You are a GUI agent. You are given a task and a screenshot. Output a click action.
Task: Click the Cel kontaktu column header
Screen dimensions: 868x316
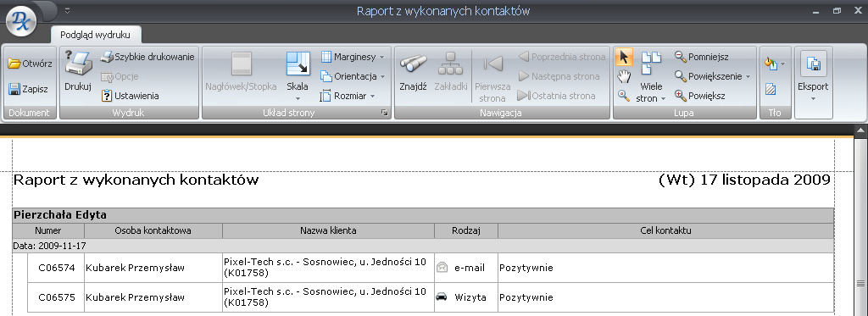[665, 230]
